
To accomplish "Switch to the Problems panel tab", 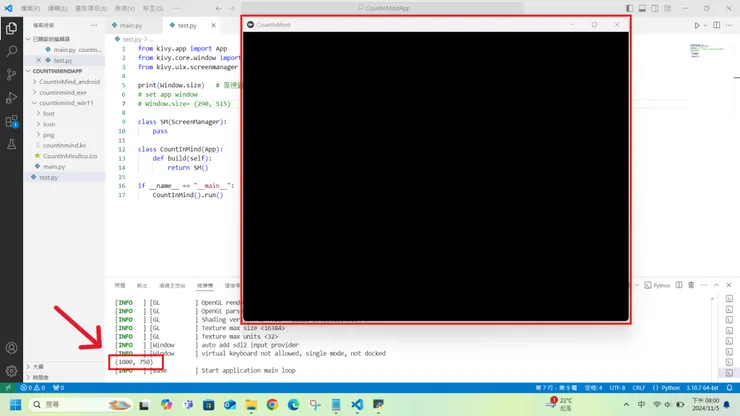I will pyautogui.click(x=120, y=285).
